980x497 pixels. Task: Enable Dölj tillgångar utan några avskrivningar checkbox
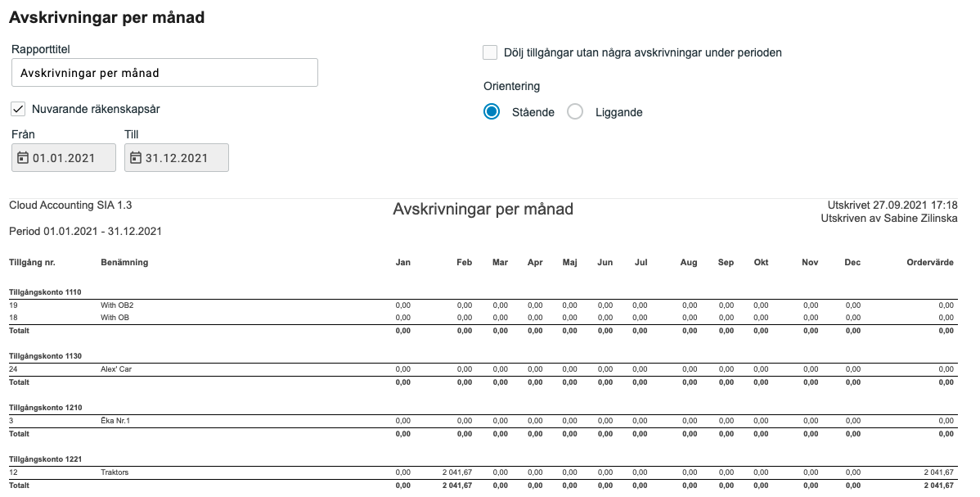490,52
